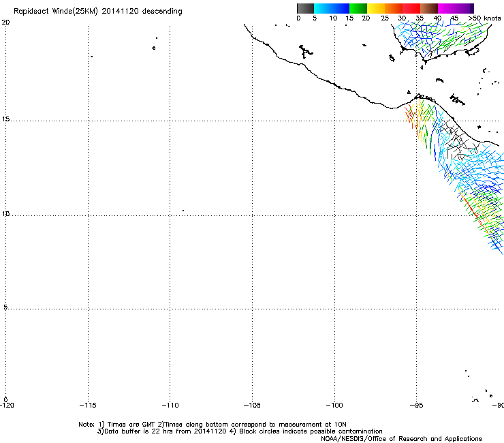504x443 pixels.
Task: Click the '5' latitude label on left axis
Action: (x=5, y=307)
